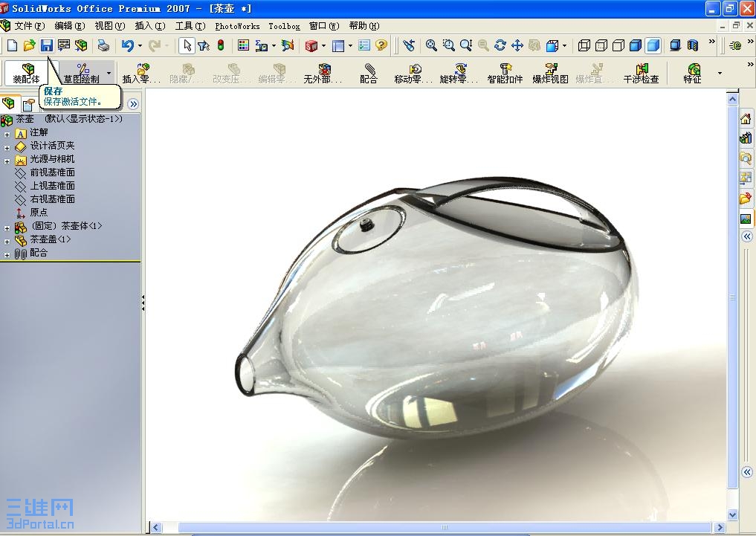Click the 干涉检查 interference check button
The width and height of the screenshot is (756, 536).
642,74
